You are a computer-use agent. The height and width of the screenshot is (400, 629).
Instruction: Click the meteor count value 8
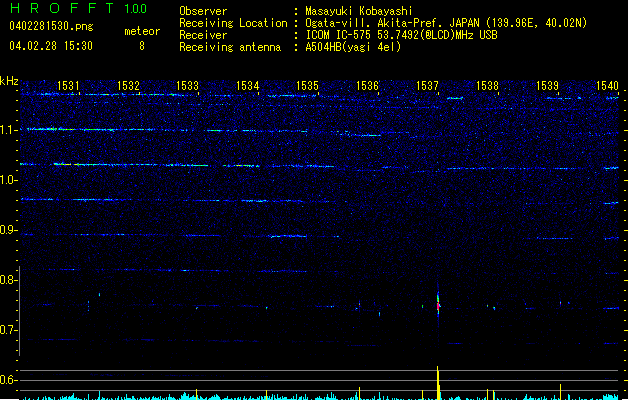pyautogui.click(x=142, y=46)
